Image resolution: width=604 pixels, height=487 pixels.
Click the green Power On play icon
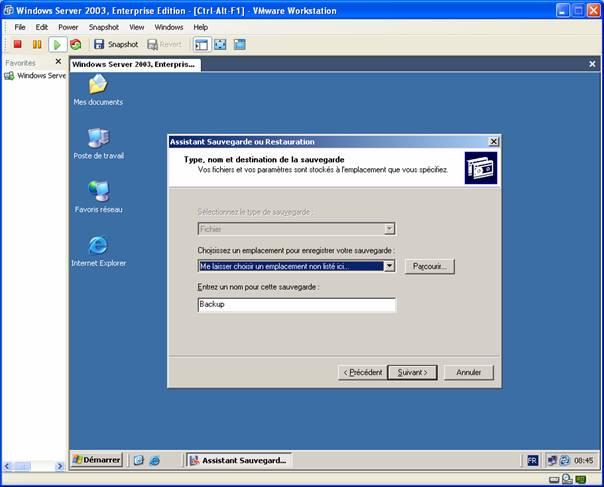tap(57, 45)
